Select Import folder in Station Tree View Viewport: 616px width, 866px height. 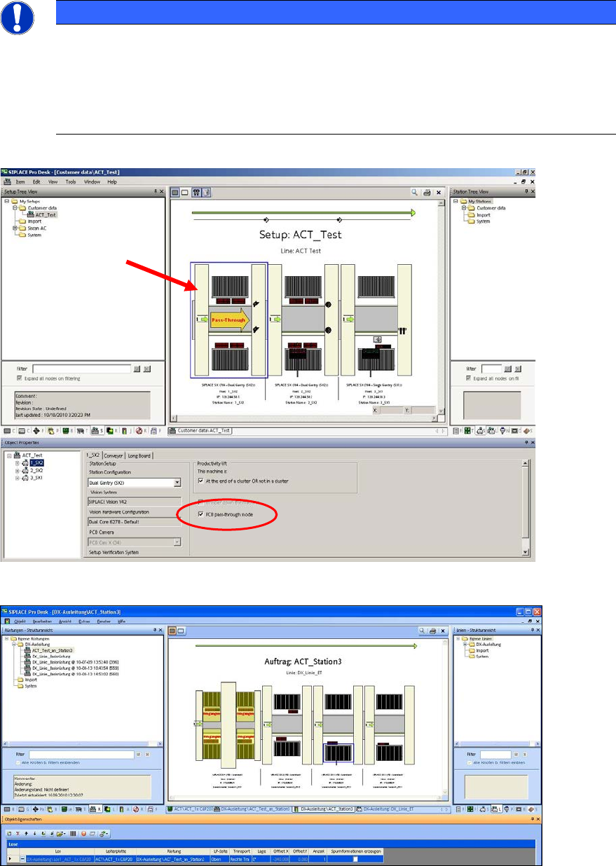[484, 214]
